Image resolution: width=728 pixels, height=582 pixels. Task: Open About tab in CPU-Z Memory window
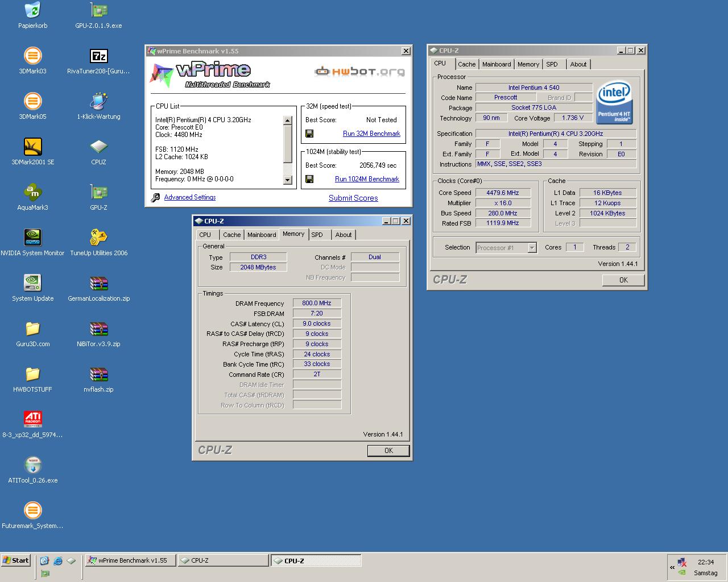344,235
